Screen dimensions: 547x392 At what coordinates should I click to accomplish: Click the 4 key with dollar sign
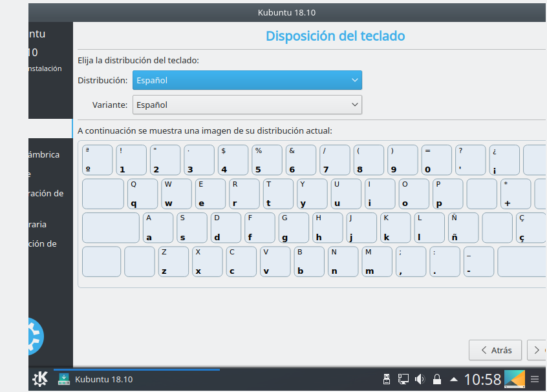click(x=233, y=160)
